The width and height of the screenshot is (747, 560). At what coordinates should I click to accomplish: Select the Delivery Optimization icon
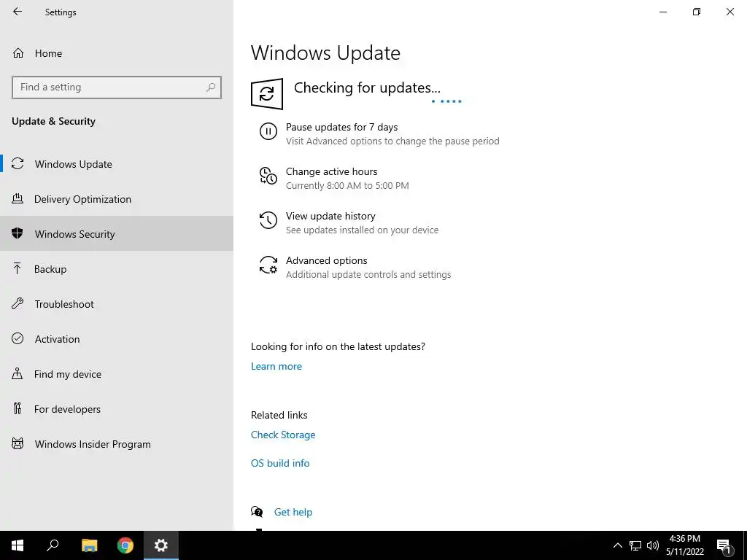click(18, 198)
